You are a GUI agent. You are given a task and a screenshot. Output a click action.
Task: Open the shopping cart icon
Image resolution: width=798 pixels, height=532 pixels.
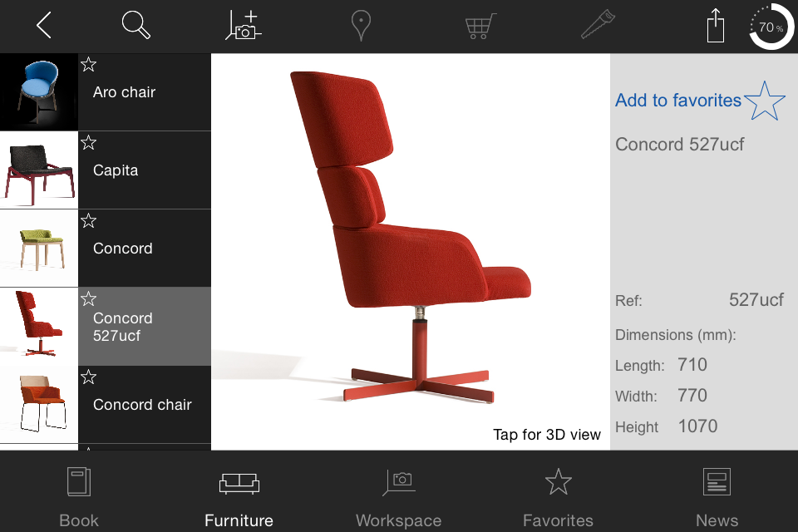point(480,27)
